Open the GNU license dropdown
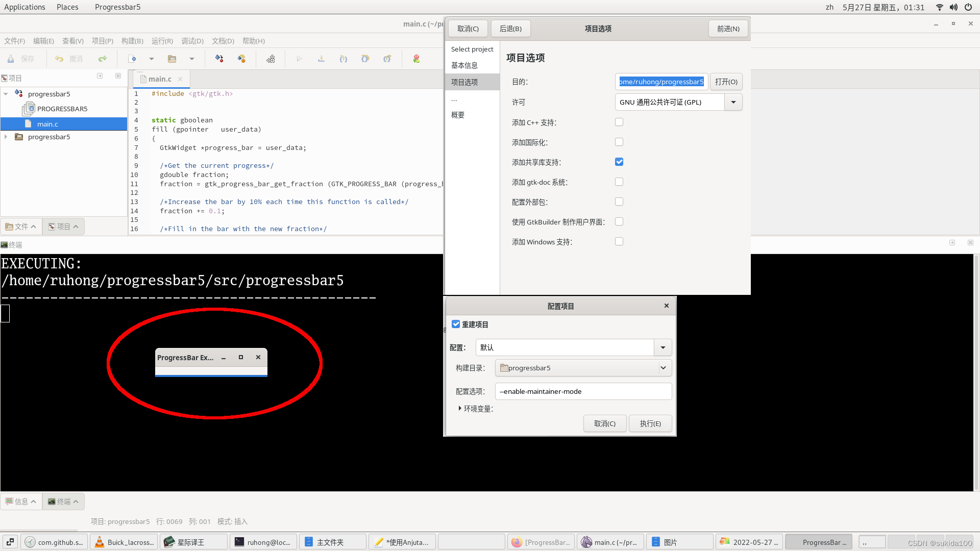 (x=733, y=103)
